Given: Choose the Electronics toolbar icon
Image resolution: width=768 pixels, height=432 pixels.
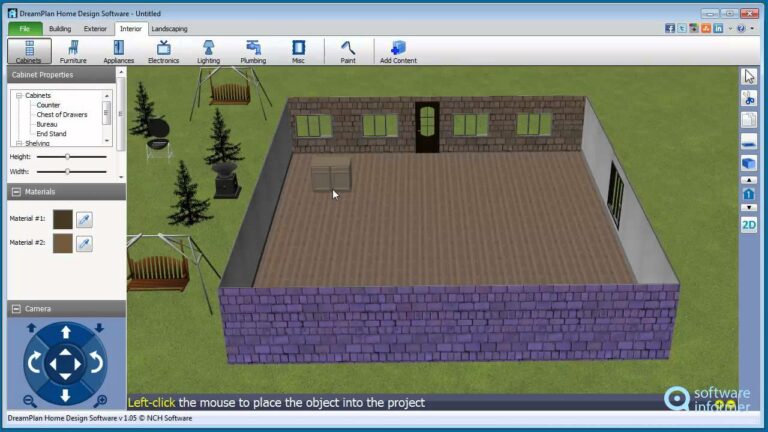Looking at the screenshot, I should (164, 51).
